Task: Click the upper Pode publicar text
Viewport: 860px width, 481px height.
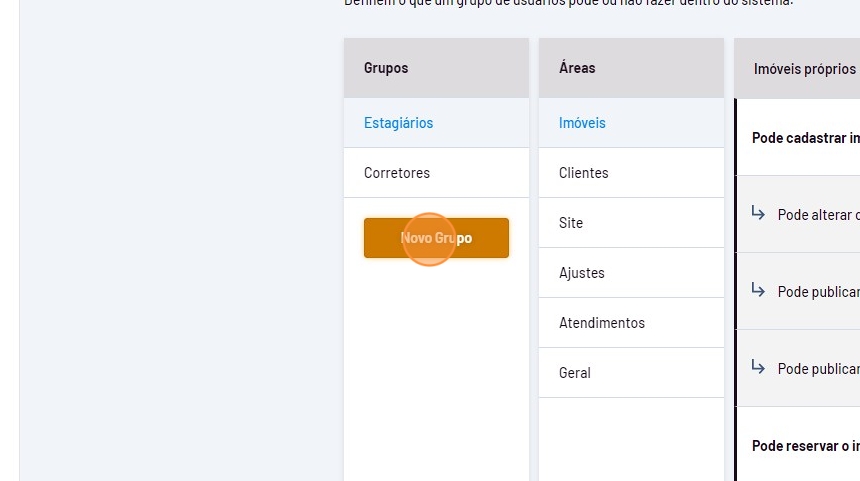Action: tap(818, 292)
